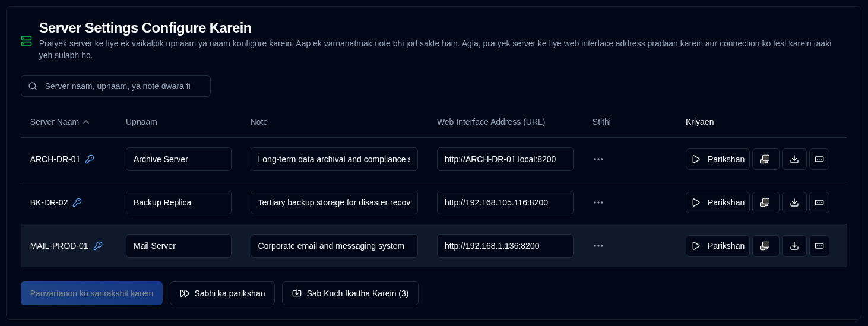The height and width of the screenshot is (326, 868).
Task: Click the download icon in MAIL-PROD-01 row
Action: tap(794, 246)
